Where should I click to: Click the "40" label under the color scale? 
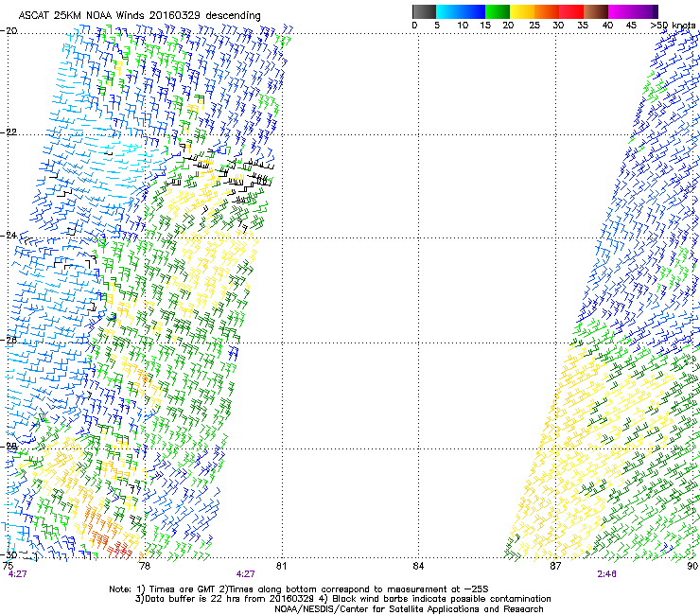607,25
